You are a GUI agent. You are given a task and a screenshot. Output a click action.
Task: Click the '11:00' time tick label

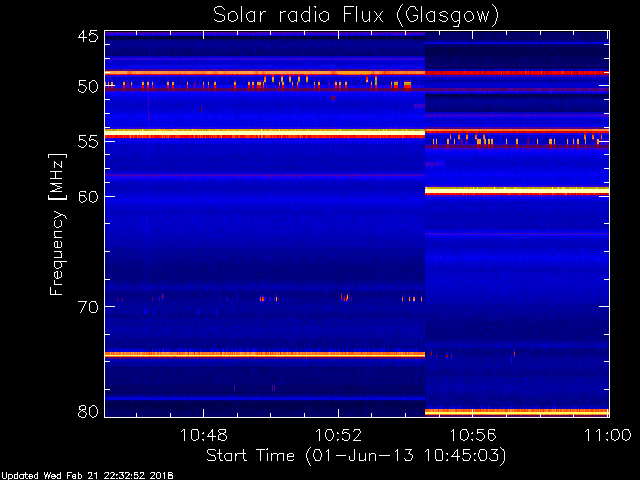coord(608,436)
